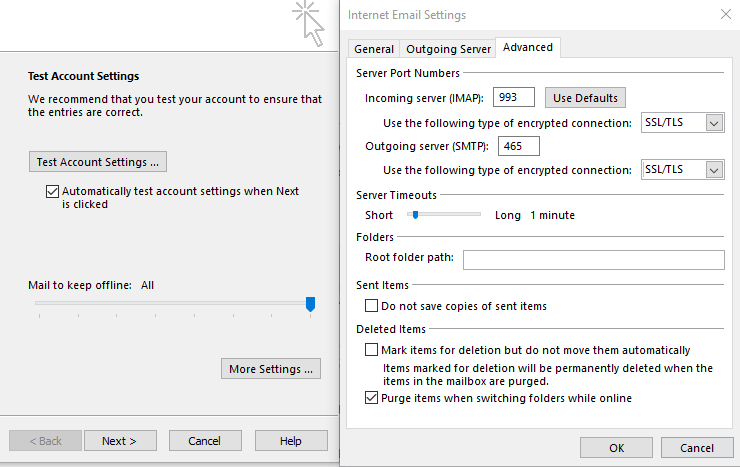Click the Use Defaults button
740x467 pixels.
tap(585, 98)
